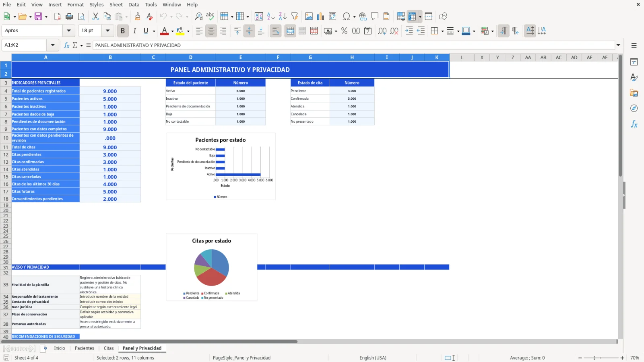The width and height of the screenshot is (644, 362).
Task: Insert special character omega icon
Action: [x=346, y=16]
